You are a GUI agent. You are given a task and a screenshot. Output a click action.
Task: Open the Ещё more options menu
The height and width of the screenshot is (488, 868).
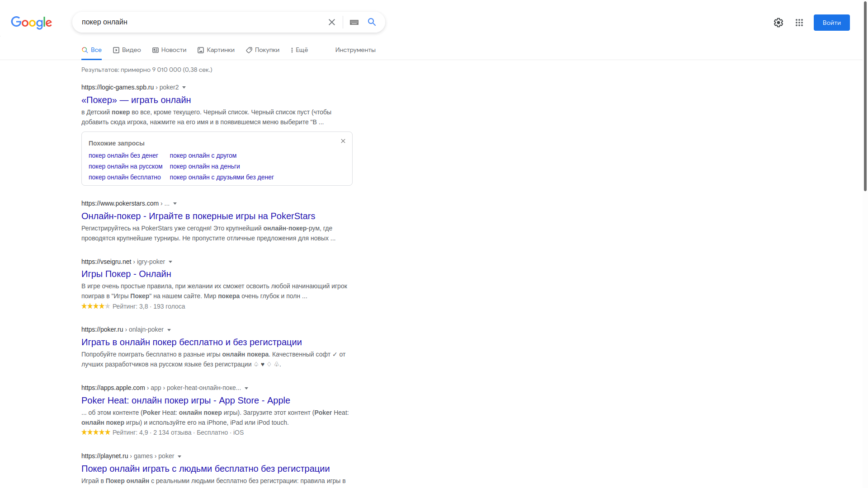pyautogui.click(x=299, y=50)
